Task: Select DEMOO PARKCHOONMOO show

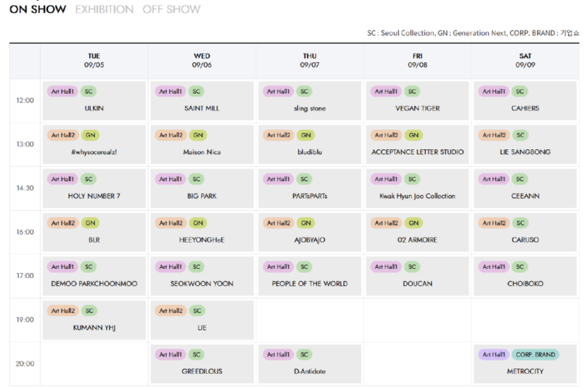Action: [94, 276]
